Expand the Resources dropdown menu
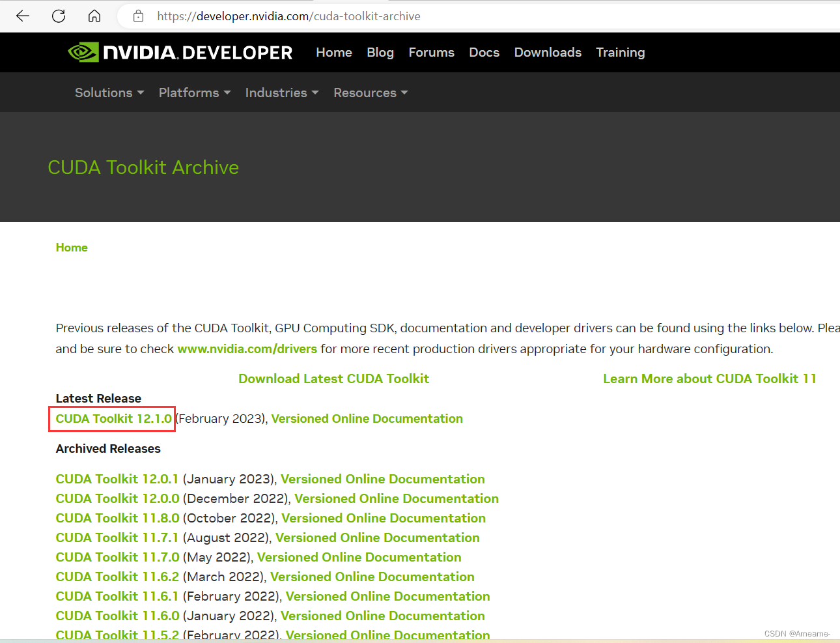This screenshot has height=643, width=840. [x=365, y=93]
